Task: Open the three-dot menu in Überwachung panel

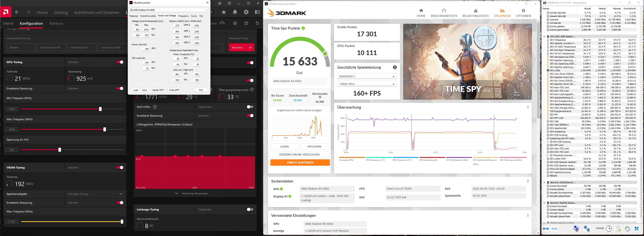Action: coord(528,107)
